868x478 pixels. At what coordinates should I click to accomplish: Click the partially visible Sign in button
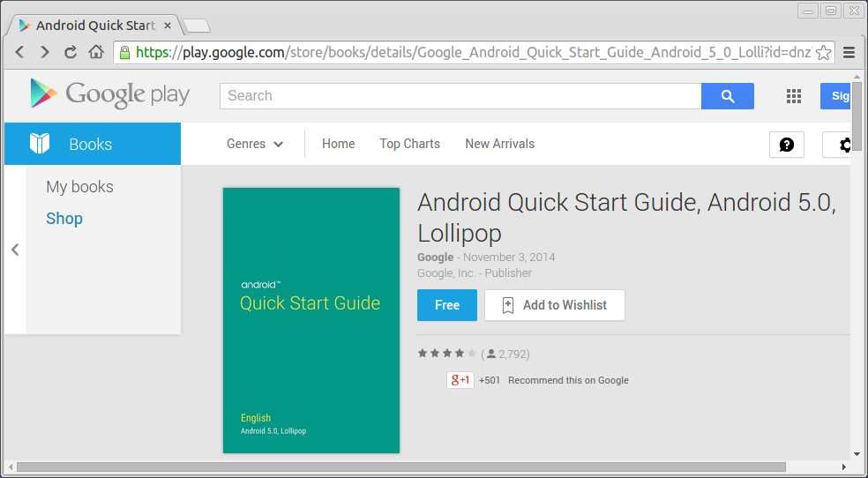click(x=835, y=96)
